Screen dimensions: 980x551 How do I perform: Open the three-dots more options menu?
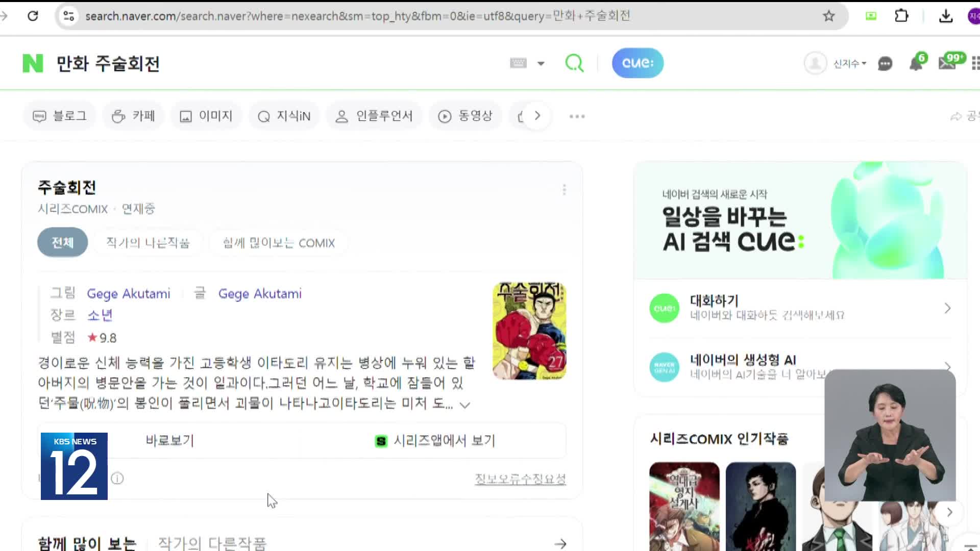[577, 116]
